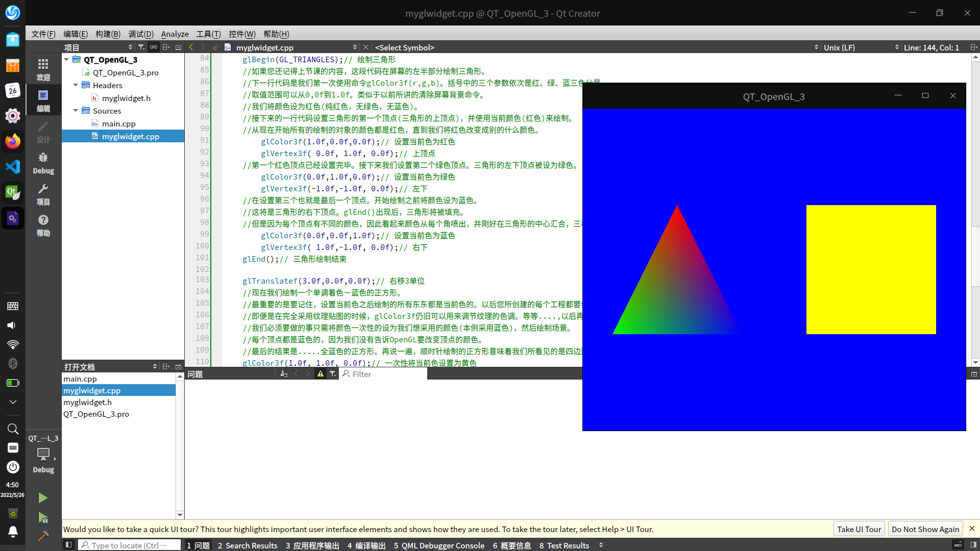Toggle link-with-editor synchronization icon

coord(154,47)
